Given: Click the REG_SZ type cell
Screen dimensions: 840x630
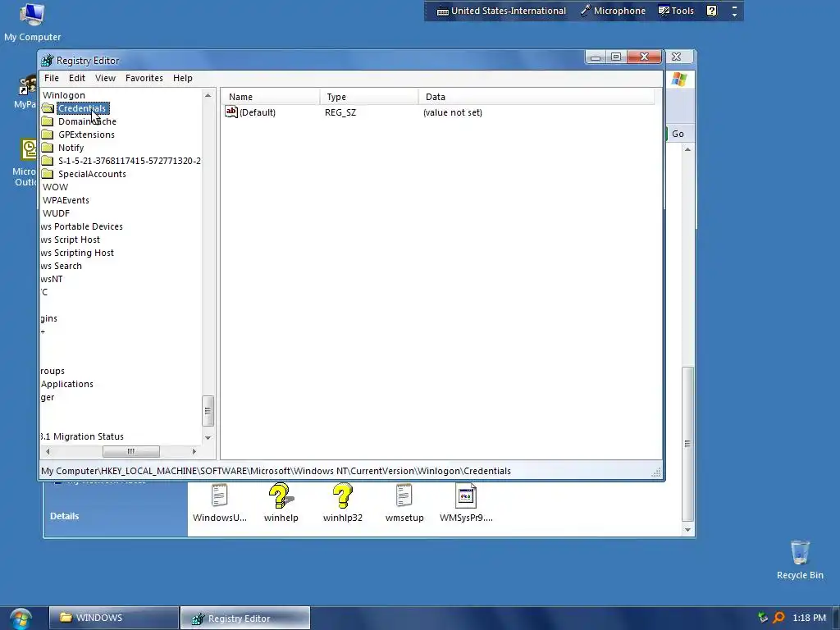Looking at the screenshot, I should point(340,112).
